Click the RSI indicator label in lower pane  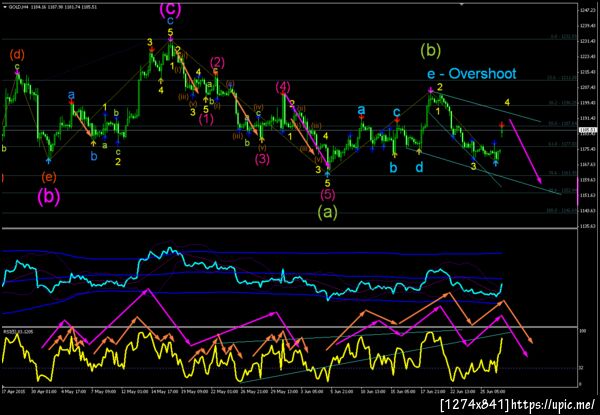18,332
